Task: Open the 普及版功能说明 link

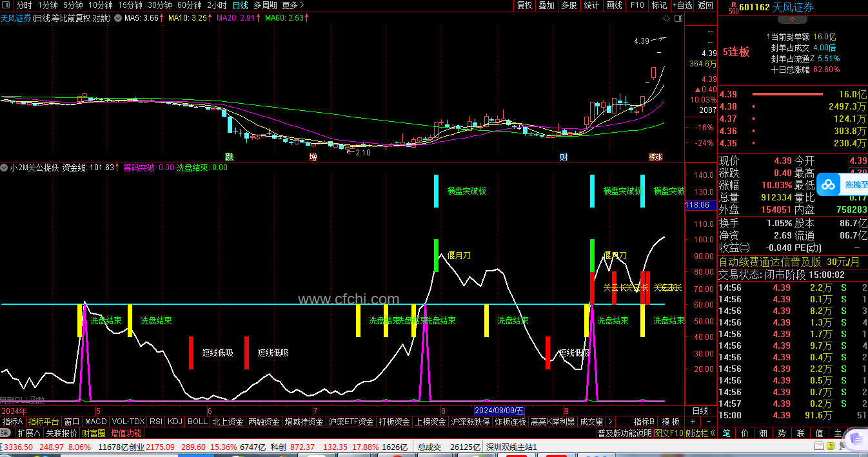Action: tap(624, 433)
